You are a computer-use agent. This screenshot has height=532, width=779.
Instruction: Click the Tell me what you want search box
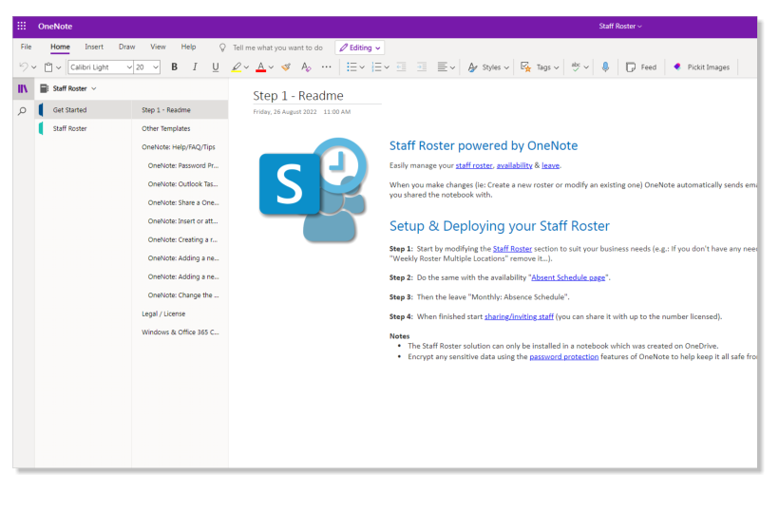click(272, 47)
